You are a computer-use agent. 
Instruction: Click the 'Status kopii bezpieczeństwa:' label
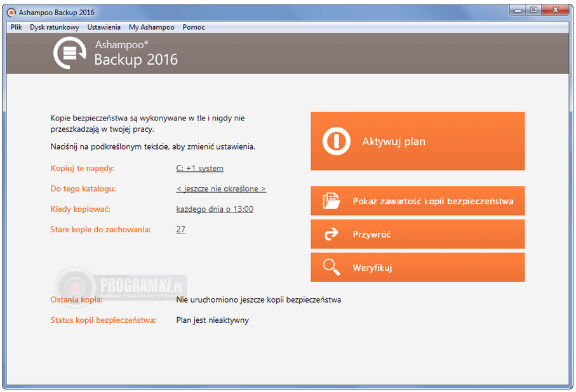tap(103, 320)
